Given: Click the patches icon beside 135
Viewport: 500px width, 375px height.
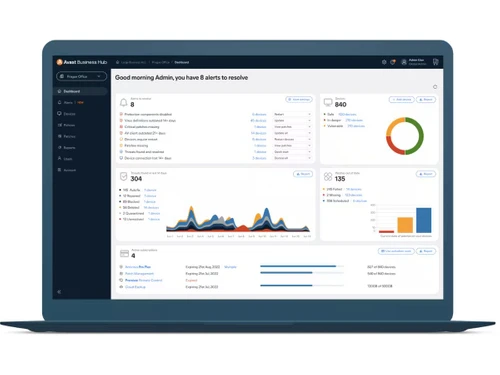Looking at the screenshot, I should (x=328, y=176).
